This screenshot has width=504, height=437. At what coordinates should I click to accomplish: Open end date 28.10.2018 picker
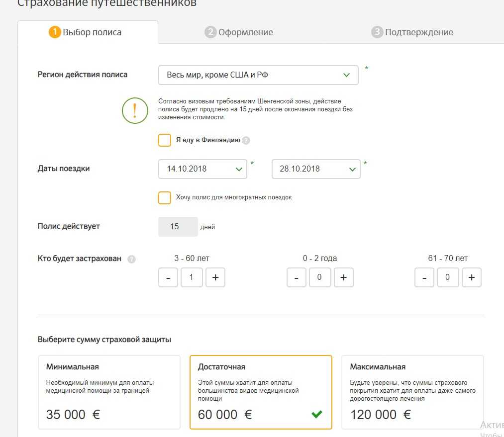click(315, 169)
